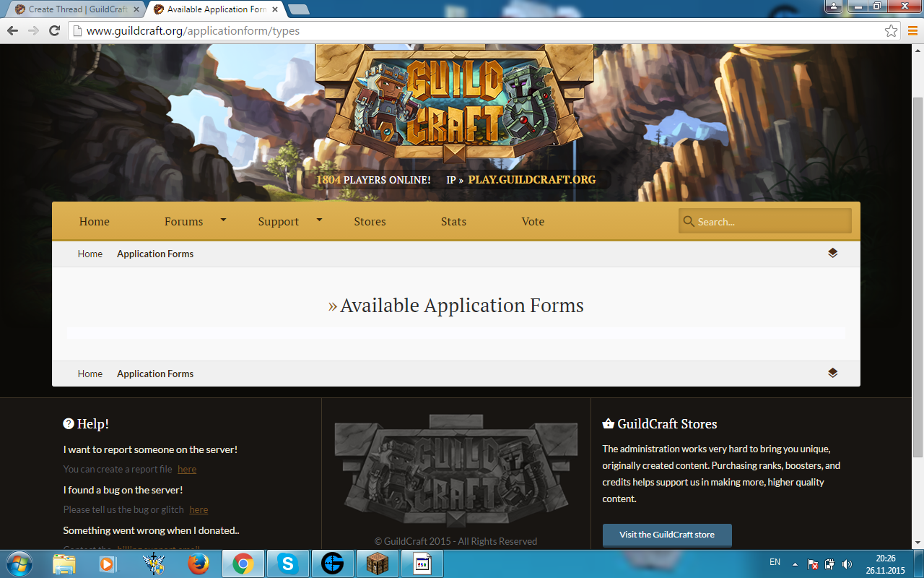Screen dimensions: 924x578
Task: Click the network tray icon with red X
Action: tap(812, 564)
